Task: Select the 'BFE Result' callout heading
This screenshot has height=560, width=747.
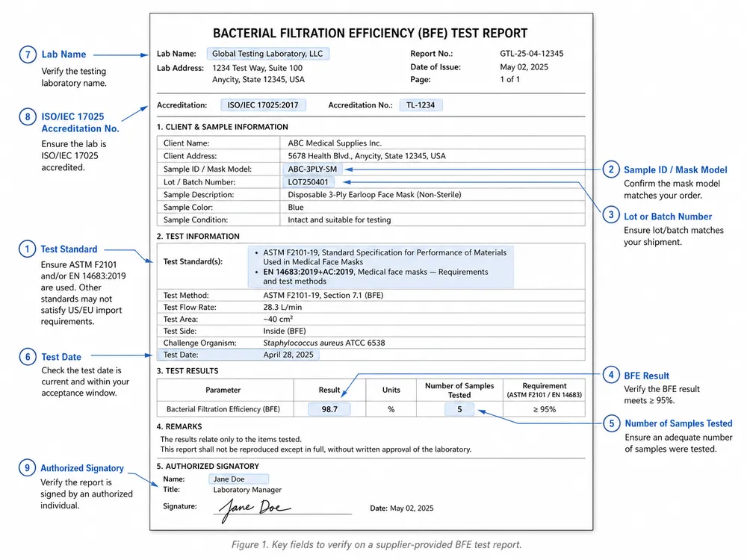Action: tap(646, 376)
